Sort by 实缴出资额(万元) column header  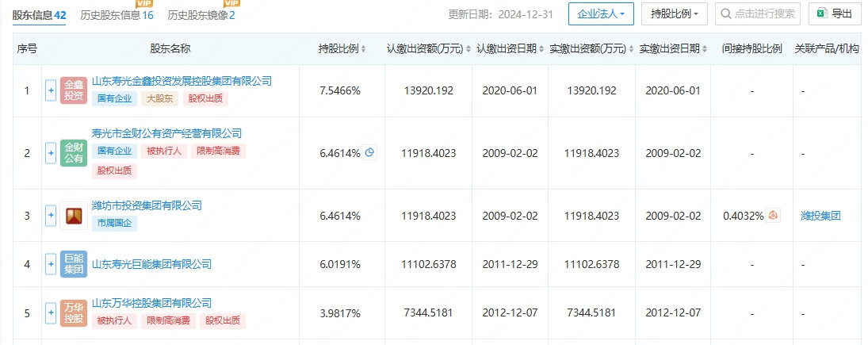click(592, 48)
